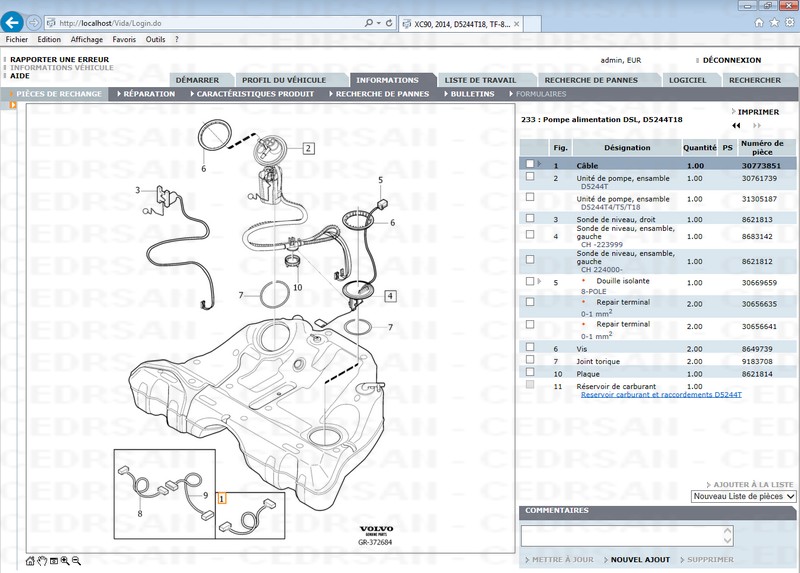The image size is (800, 573).
Task: Click the fit-to-window diagram icon
Action: [x=53, y=561]
